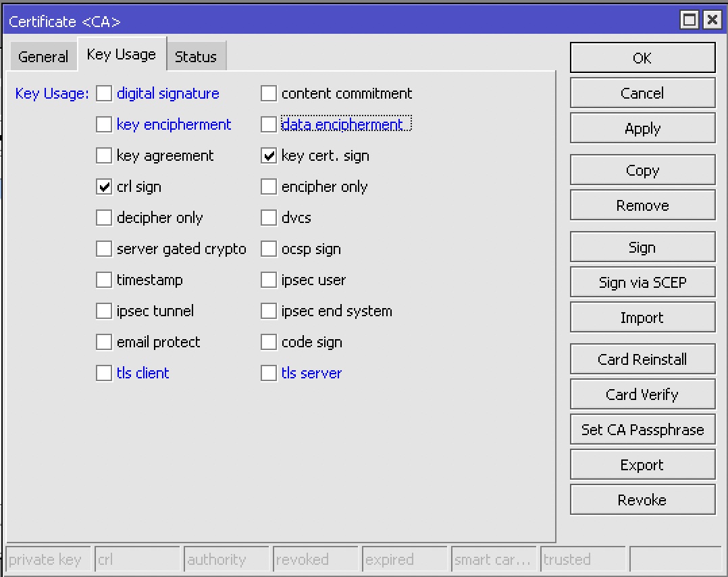Check the key encipherment box
This screenshot has height=577, width=728.
[x=104, y=125]
